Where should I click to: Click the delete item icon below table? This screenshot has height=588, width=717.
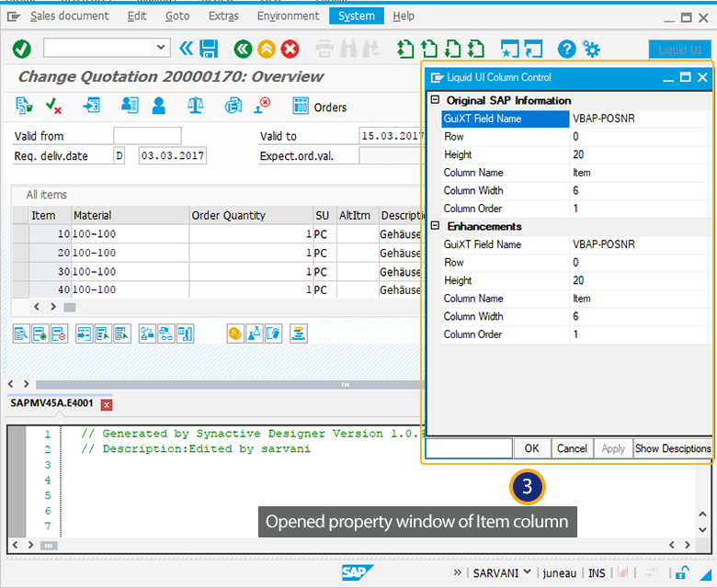pyautogui.click(x=60, y=334)
